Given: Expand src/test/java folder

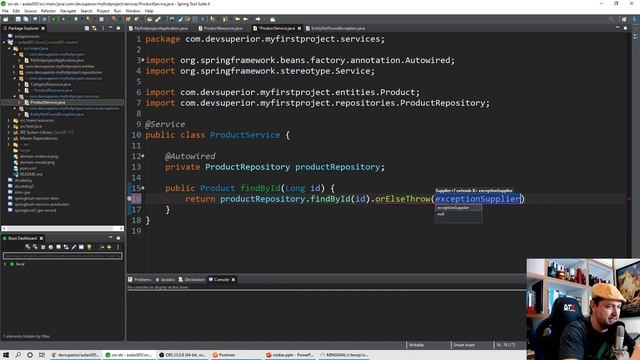Looking at the screenshot, I should pyautogui.click(x=9, y=127).
